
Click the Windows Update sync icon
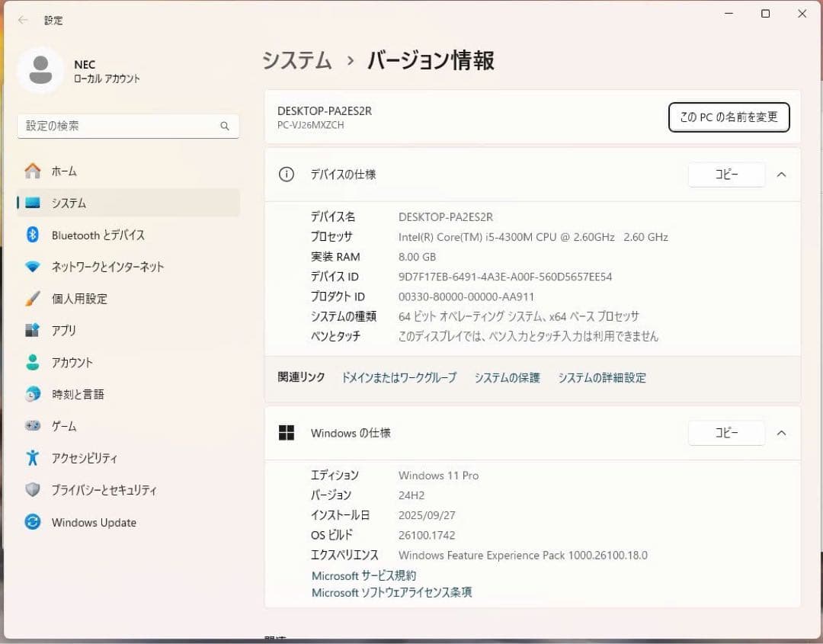tap(33, 522)
